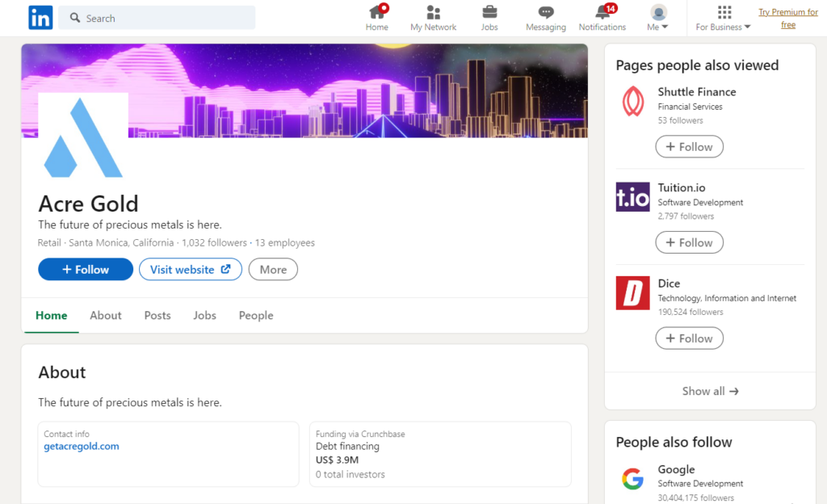Viewport: 827px width, 504px height.
Task: Click 190,524 followers under Dice
Action: point(691,312)
